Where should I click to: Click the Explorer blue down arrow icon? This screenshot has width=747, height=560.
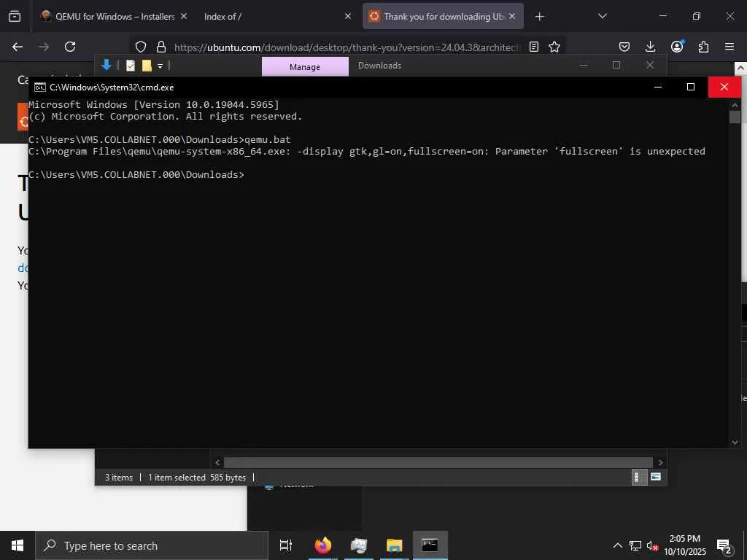click(x=107, y=65)
